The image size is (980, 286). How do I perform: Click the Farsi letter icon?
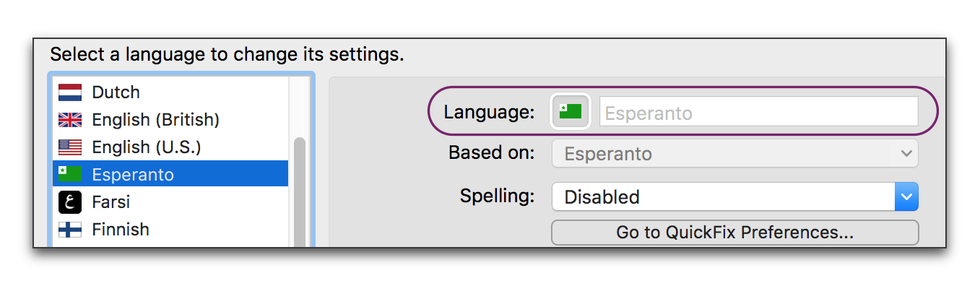(x=70, y=202)
